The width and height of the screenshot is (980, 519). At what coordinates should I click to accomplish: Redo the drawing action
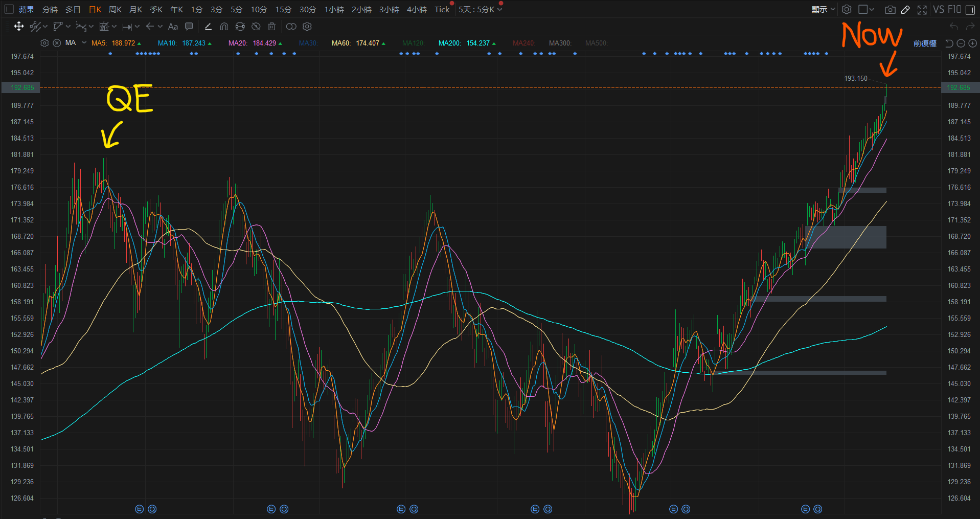click(x=970, y=27)
